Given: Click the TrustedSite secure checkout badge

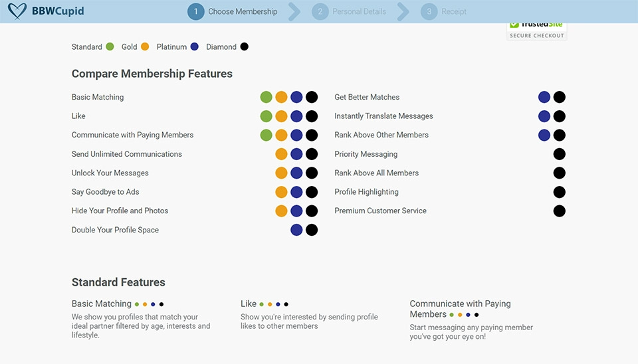Looking at the screenshot, I should click(x=537, y=30).
